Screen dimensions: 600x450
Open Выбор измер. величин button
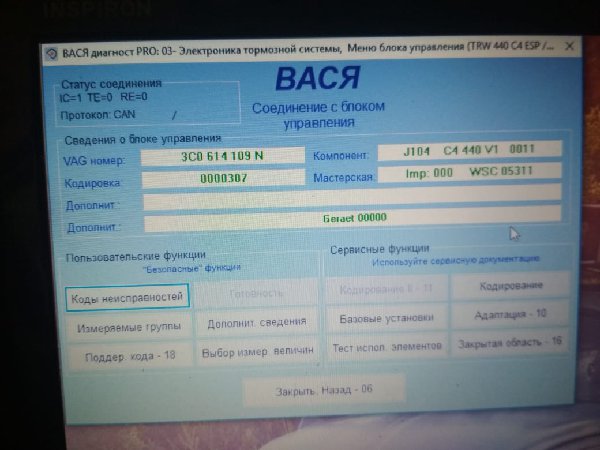tap(258, 352)
